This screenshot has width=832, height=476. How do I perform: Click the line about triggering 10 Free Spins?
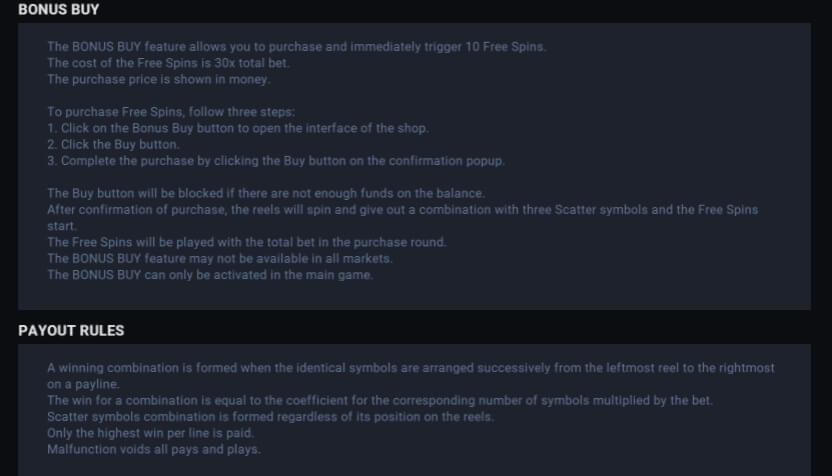tap(297, 47)
